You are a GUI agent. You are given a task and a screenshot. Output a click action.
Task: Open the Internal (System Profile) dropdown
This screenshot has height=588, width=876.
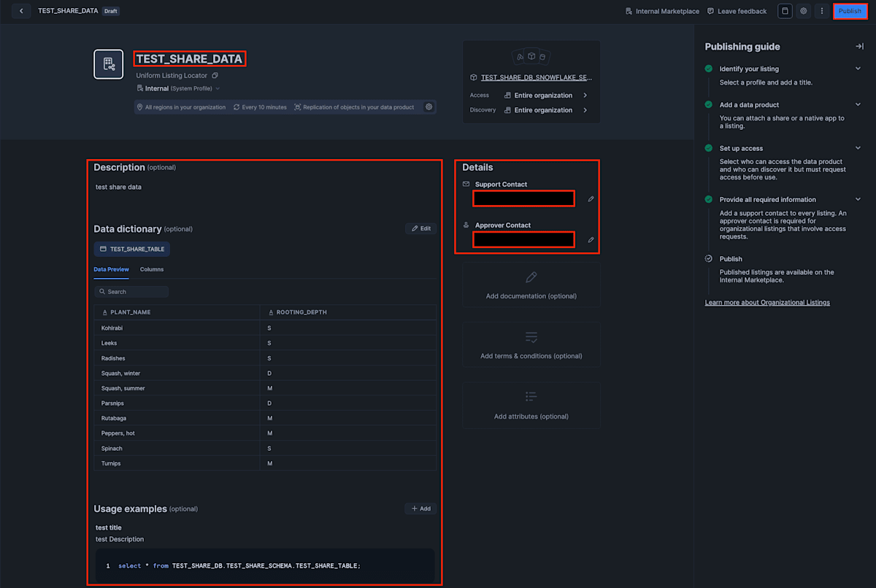(178, 88)
